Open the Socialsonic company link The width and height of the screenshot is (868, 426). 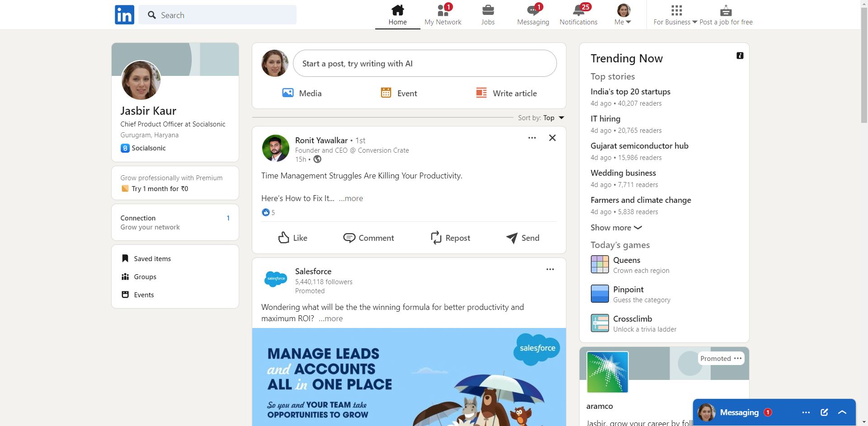[x=143, y=148]
